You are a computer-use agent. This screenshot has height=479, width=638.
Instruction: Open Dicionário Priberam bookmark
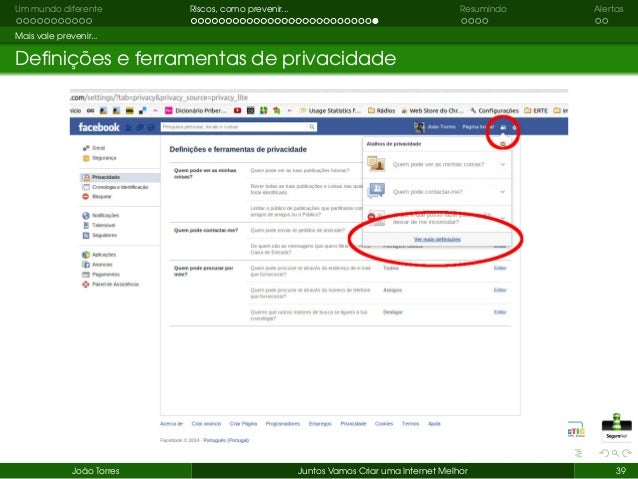(x=196, y=111)
